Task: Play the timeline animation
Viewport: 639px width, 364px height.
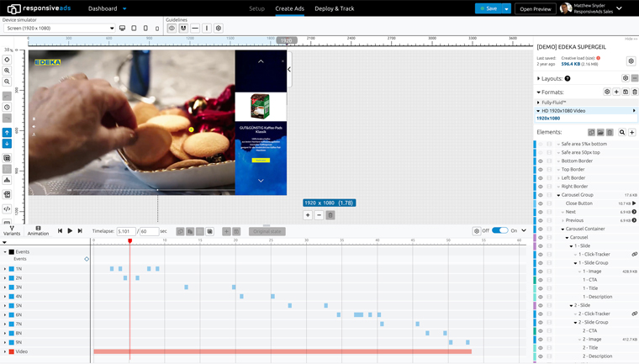Action: pos(70,230)
